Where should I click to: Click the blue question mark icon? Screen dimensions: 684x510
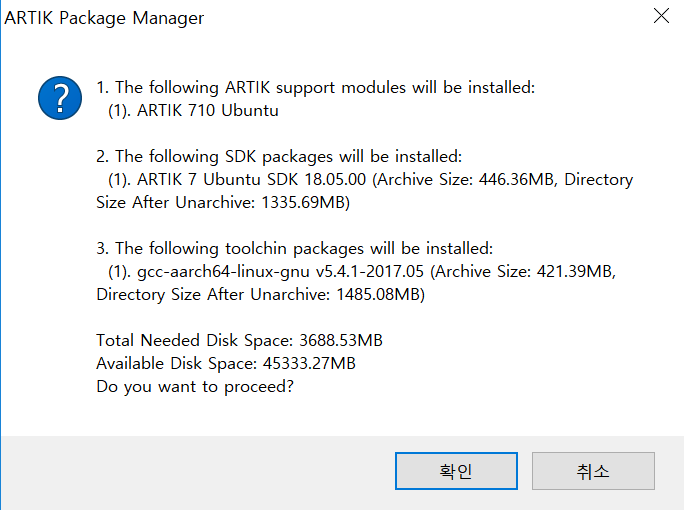click(x=60, y=98)
